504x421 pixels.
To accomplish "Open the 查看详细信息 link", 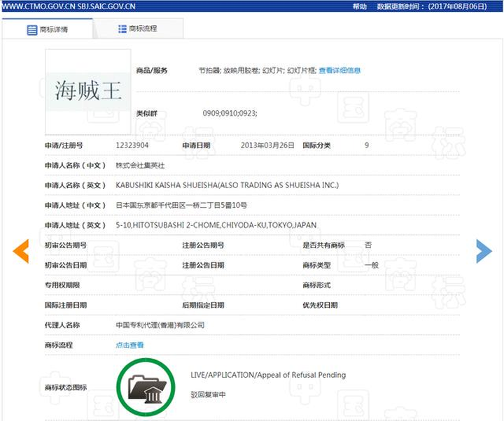I will point(339,71).
